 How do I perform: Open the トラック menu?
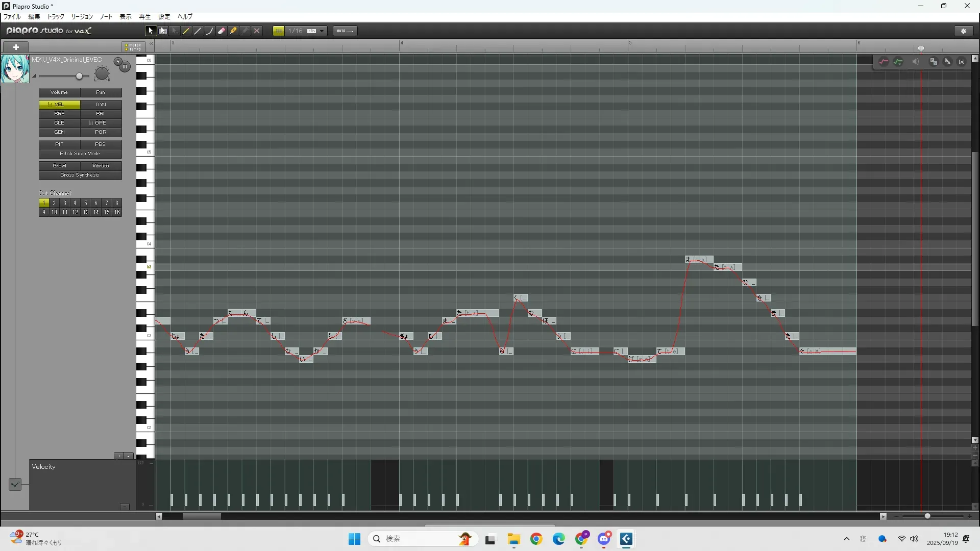56,17
